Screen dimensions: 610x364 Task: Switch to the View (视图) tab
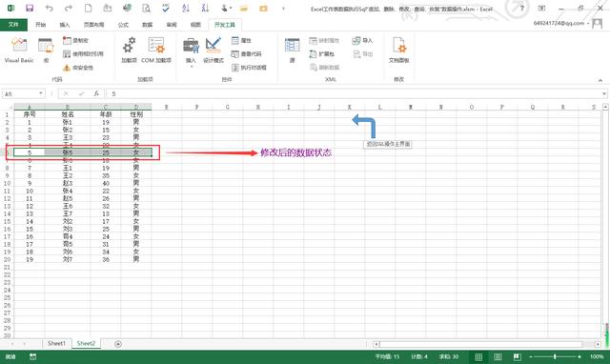coord(195,25)
